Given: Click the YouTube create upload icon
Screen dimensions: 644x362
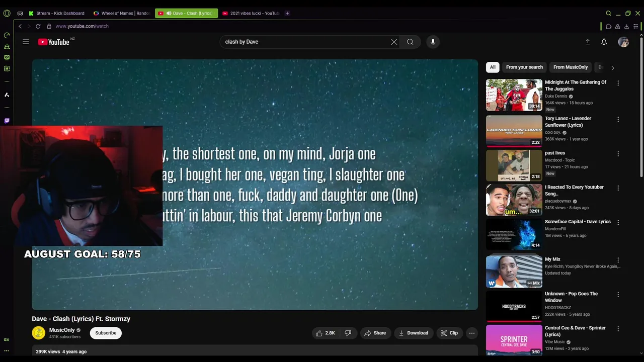Looking at the screenshot, I should (587, 42).
